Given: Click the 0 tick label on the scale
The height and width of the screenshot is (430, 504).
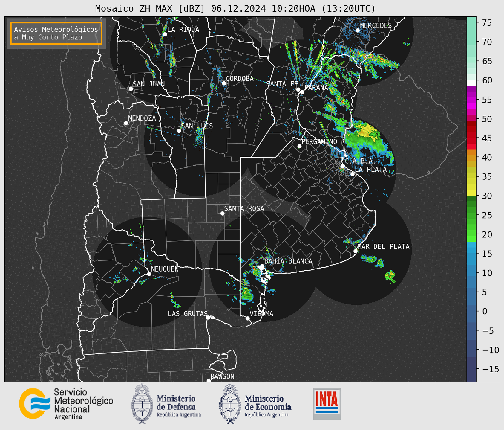Looking at the screenshot, I should [485, 312].
